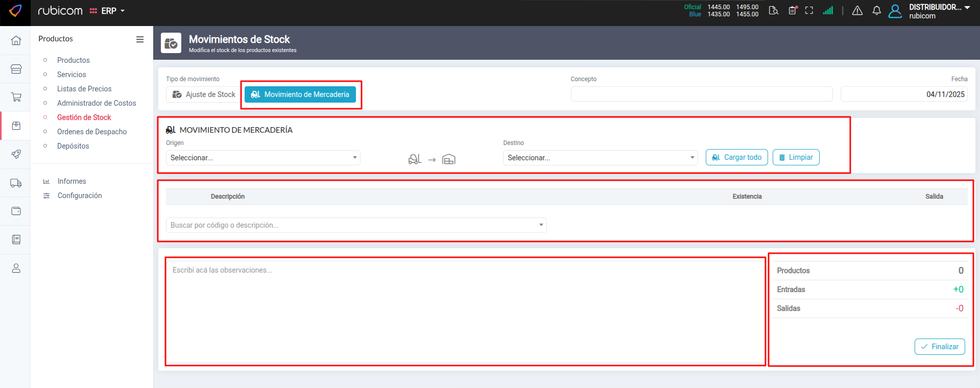Open the shopping cart sidebar icon
Screen dimensions: 980x388
pyautogui.click(x=16, y=97)
